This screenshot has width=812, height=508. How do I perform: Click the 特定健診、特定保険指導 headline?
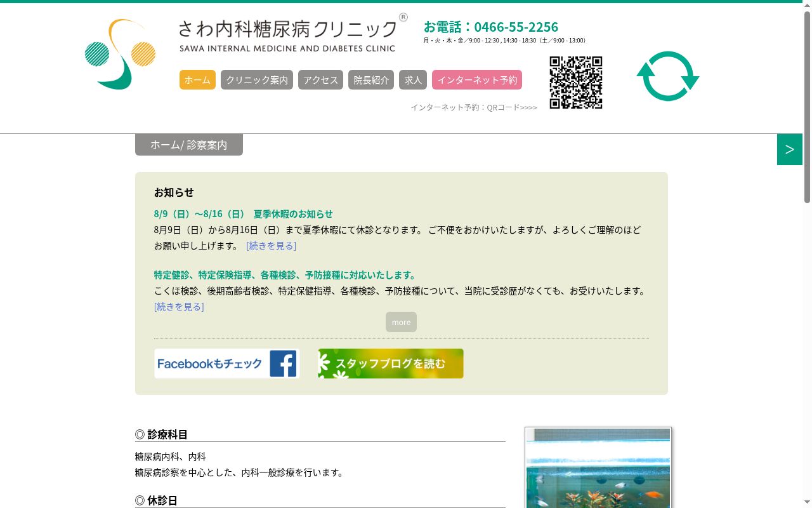point(286,275)
